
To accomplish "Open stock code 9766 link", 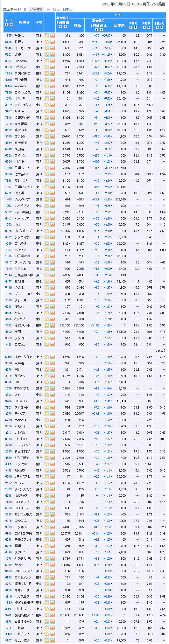I will click(8, 136).
